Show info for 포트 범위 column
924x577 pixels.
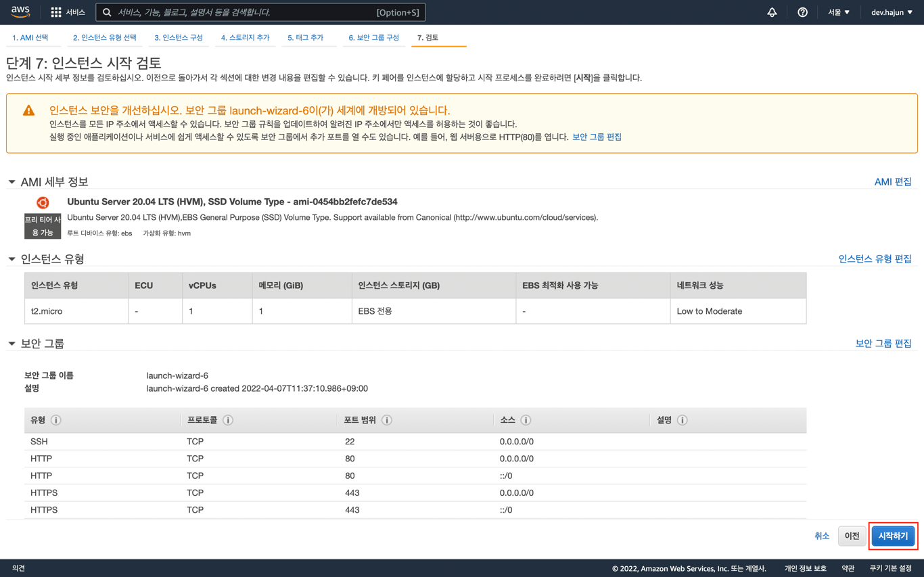pos(387,420)
